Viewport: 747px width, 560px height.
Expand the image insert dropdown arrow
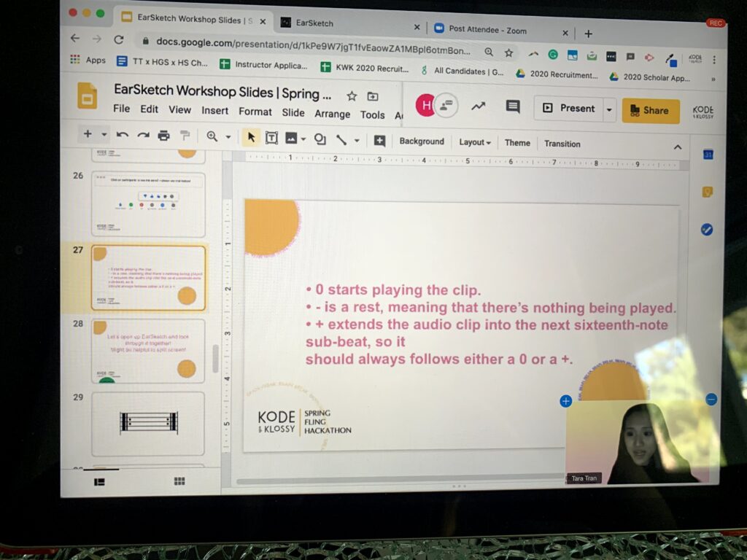[x=303, y=139]
